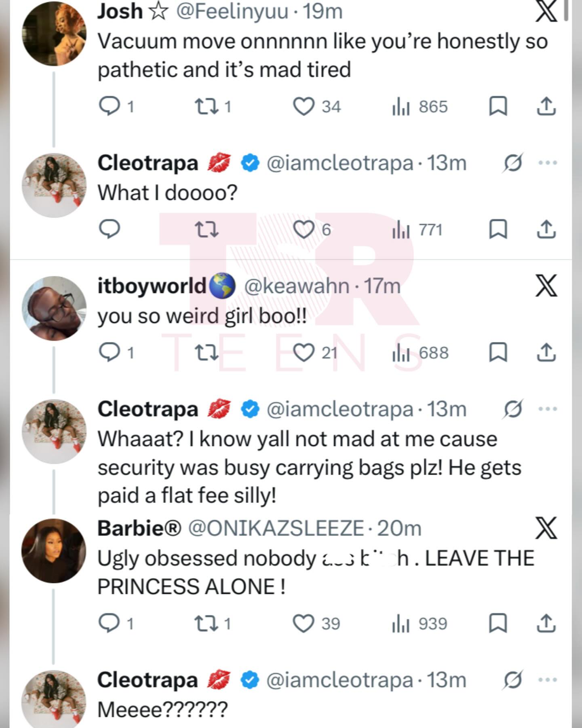Open @Feelinyuu profile handle
The height and width of the screenshot is (728, 582).
click(x=232, y=11)
